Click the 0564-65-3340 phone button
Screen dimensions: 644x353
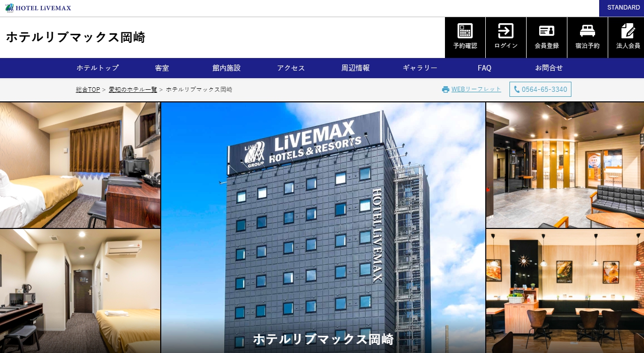[540, 89]
